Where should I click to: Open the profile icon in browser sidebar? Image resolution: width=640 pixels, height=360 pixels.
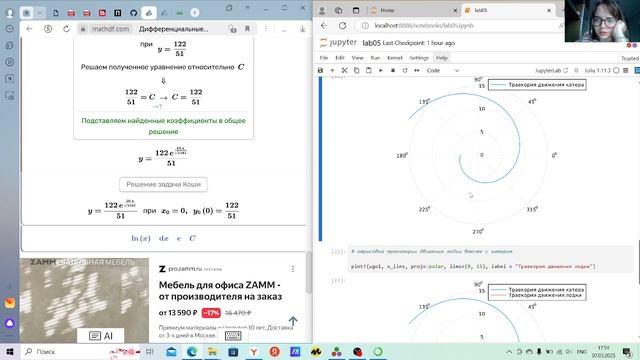(x=9, y=13)
